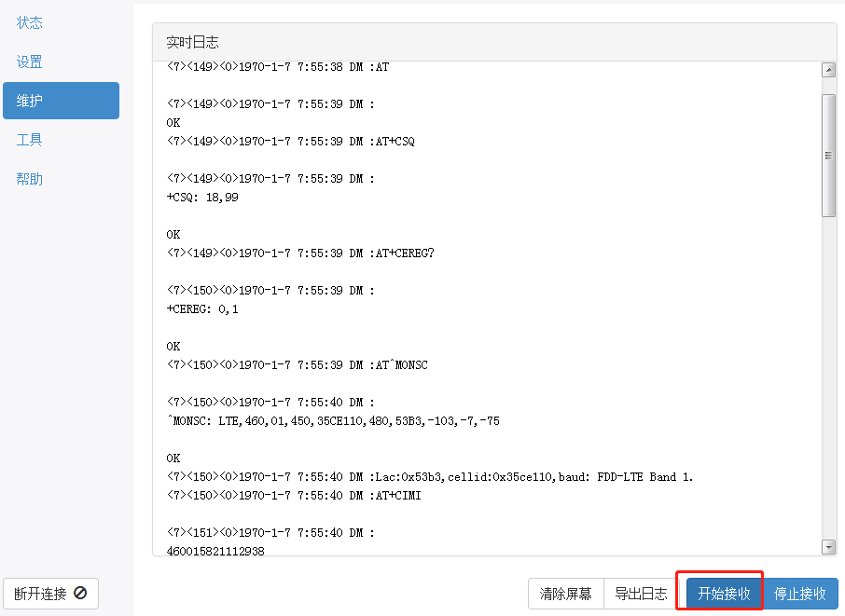845x616 pixels.
Task: Click the MONSC: LTE response line
Action: [333, 421]
